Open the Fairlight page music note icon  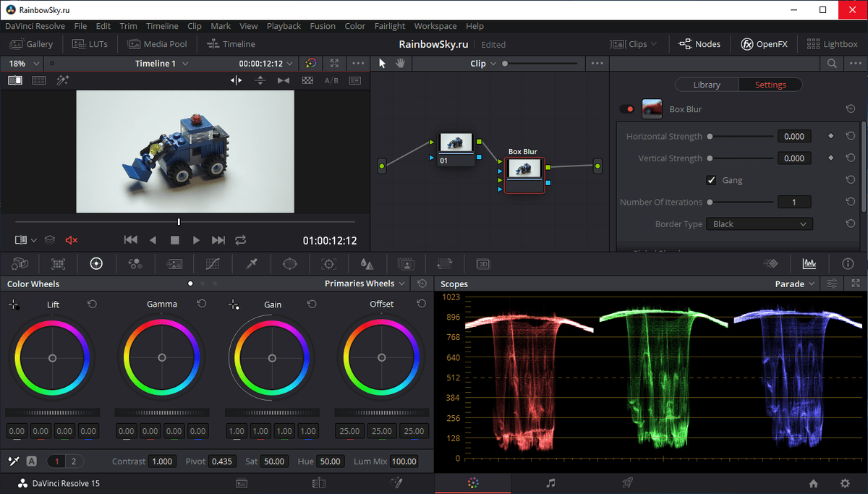550,483
